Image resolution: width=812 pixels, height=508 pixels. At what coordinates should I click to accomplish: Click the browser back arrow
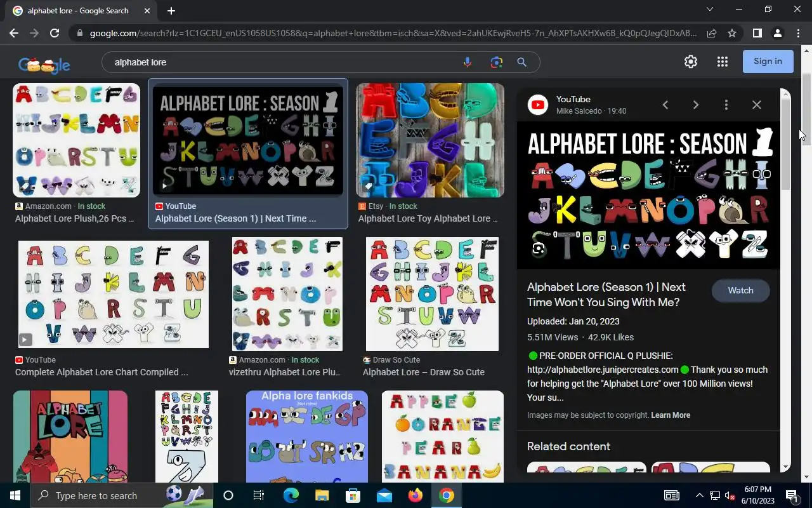(14, 33)
